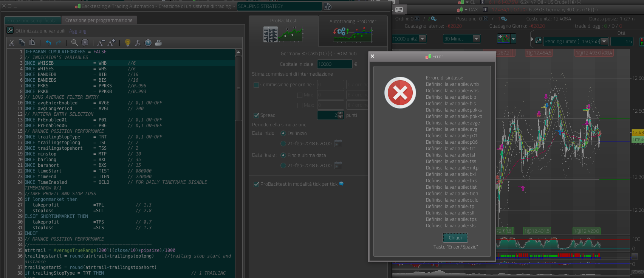Screen dimensions: 644x278
Task: Toggle comment with the speech bubble icon
Action: tap(85, 43)
